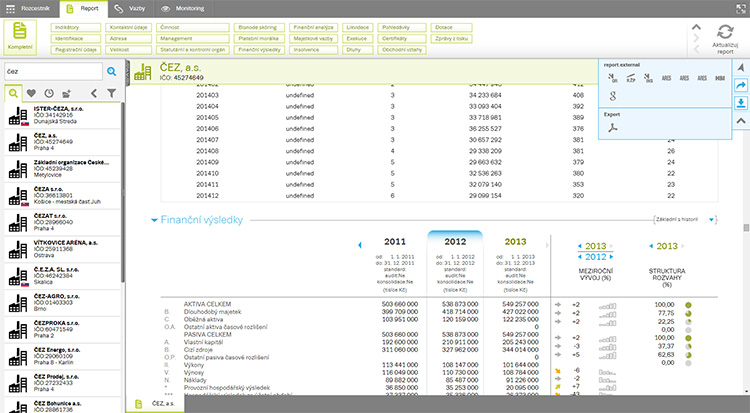Select ISTER-ČEZA, s.r.o. in results

coord(63,115)
